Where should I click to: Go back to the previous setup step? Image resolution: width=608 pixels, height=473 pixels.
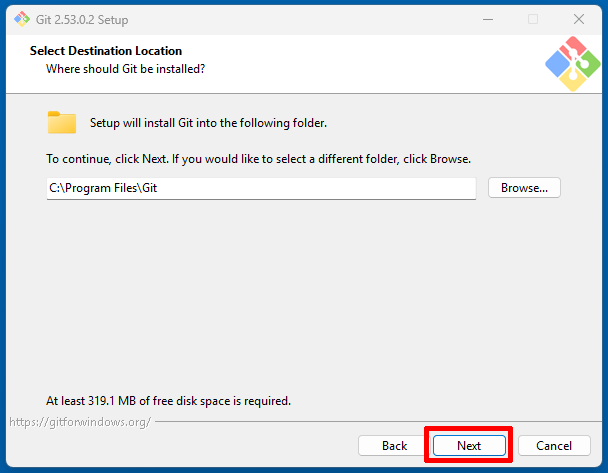click(394, 446)
